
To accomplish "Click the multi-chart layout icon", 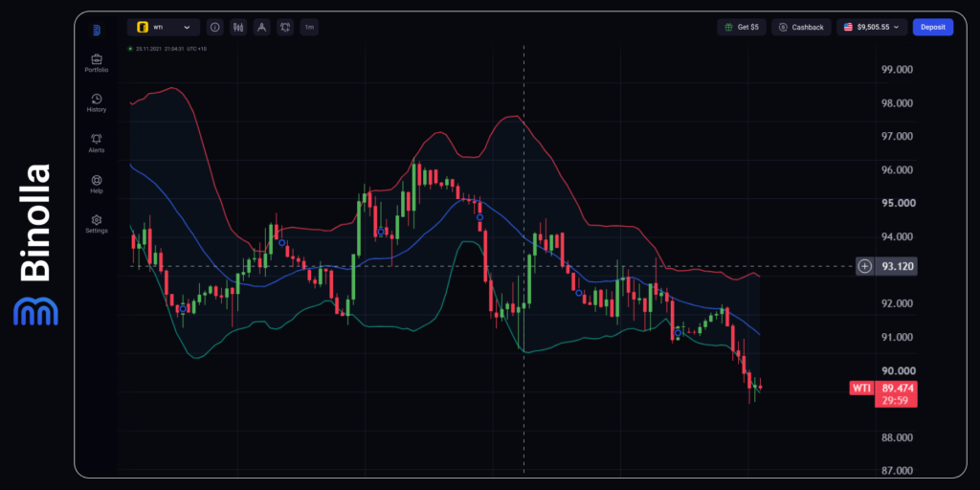I will tap(285, 28).
